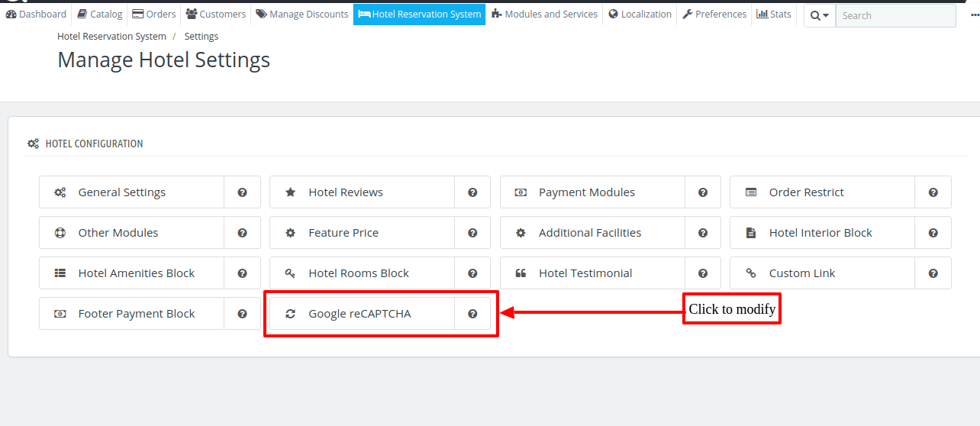The width and height of the screenshot is (980, 426).
Task: Click Hotel Reservation System breadcrumb link
Action: 111,36
